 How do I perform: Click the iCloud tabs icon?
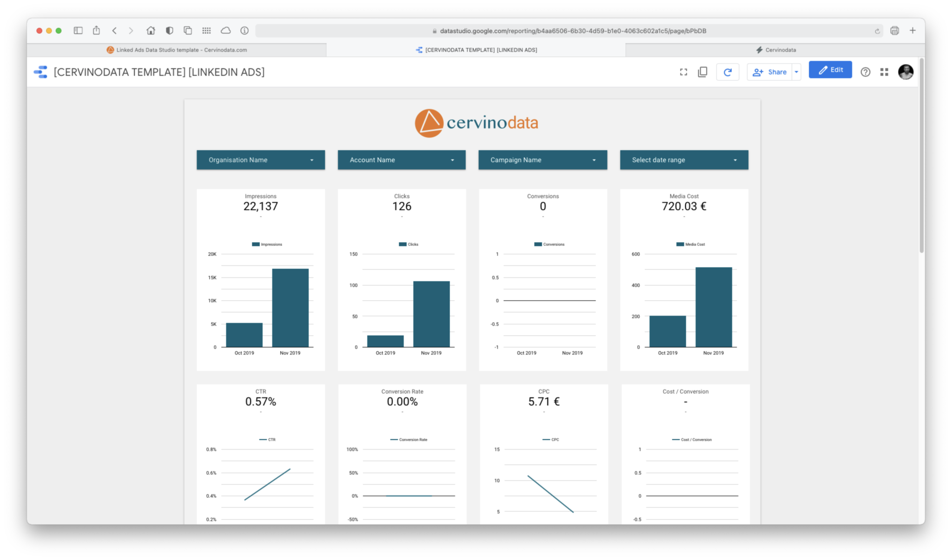click(x=225, y=30)
